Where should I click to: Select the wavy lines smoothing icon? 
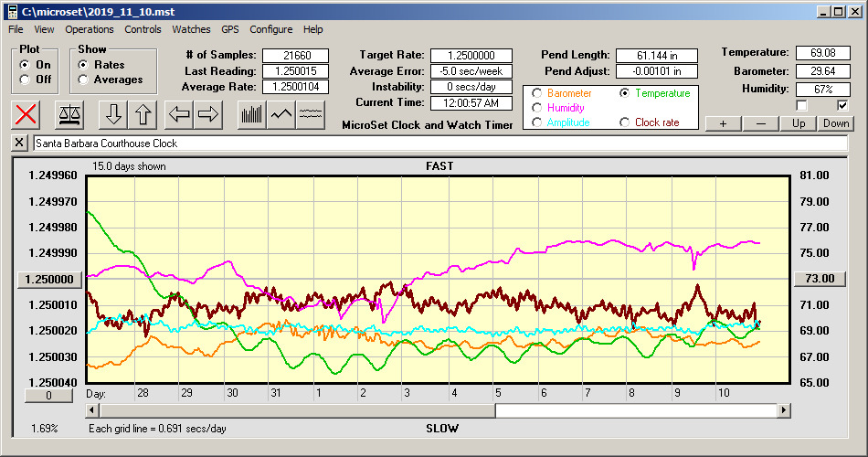pos(310,114)
